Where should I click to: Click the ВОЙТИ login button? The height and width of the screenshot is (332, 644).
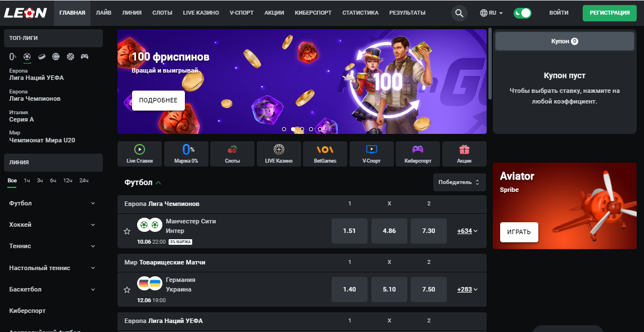(x=559, y=13)
